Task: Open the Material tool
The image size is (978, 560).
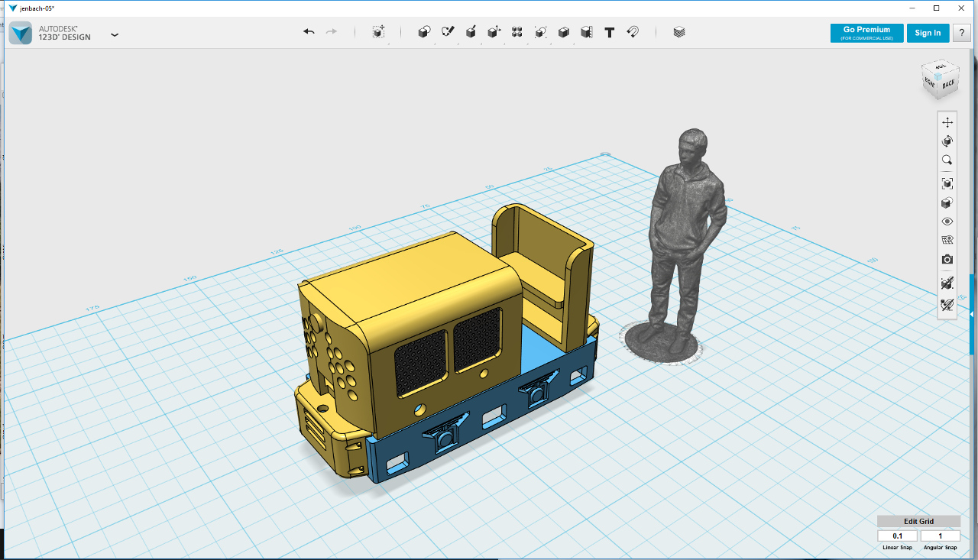Action: 679,32
